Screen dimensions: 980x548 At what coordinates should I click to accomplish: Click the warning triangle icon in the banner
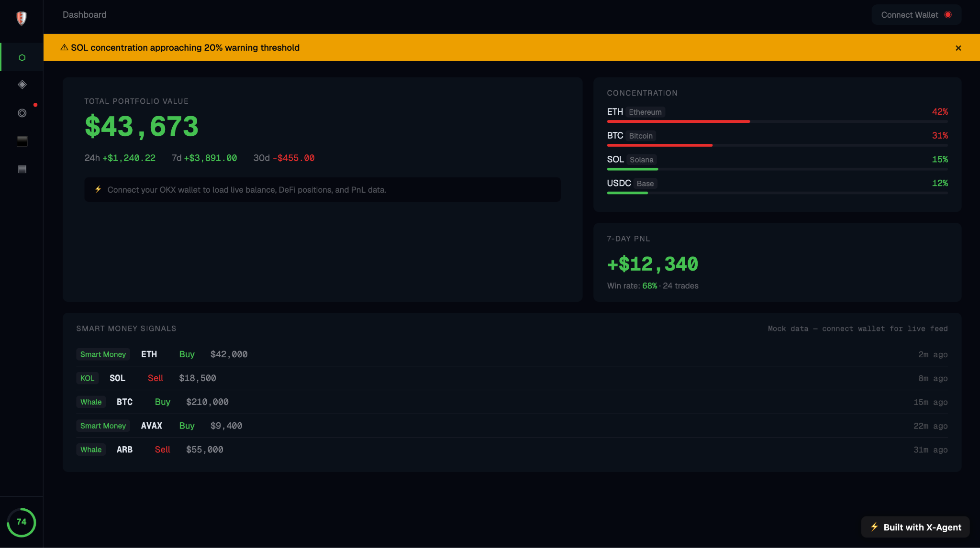click(x=64, y=47)
